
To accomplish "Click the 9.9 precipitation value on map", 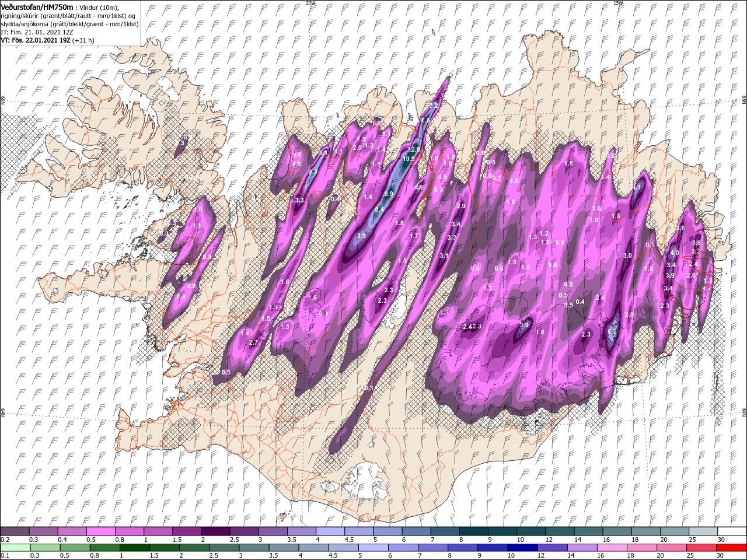I will [x=389, y=194].
